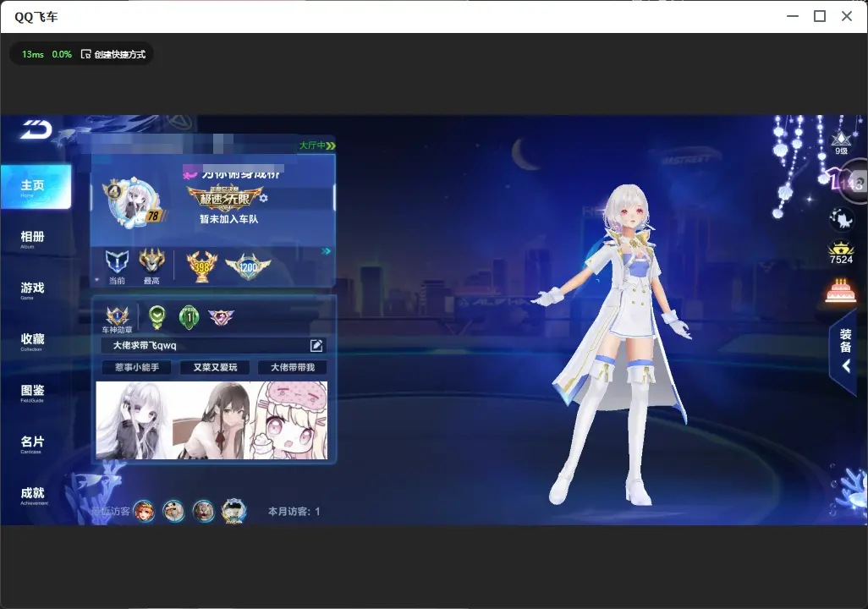
Task: Open the 主页 Home tab
Action: pos(36,187)
